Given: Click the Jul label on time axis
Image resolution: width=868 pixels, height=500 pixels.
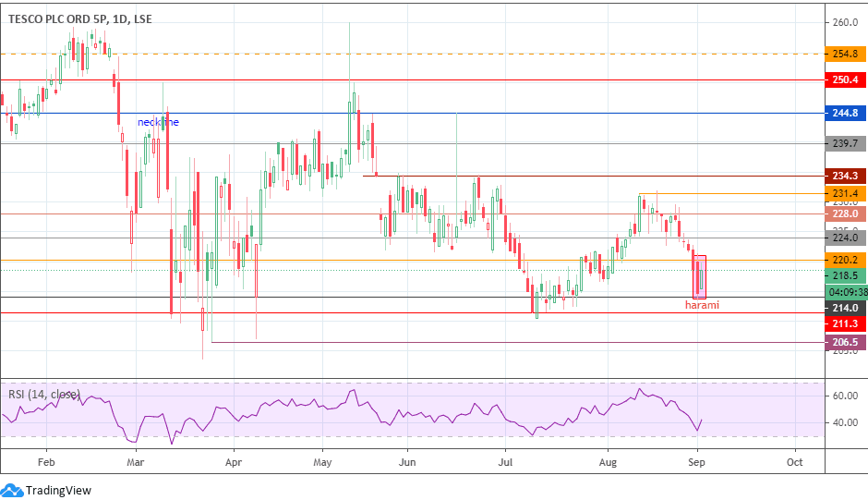Looking at the screenshot, I should pyautogui.click(x=505, y=462).
